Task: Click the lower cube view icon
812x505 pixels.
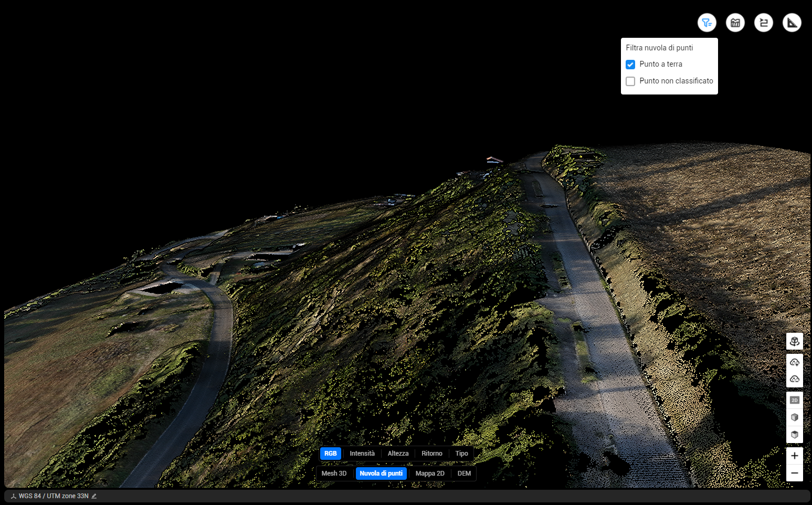Action: 794,435
